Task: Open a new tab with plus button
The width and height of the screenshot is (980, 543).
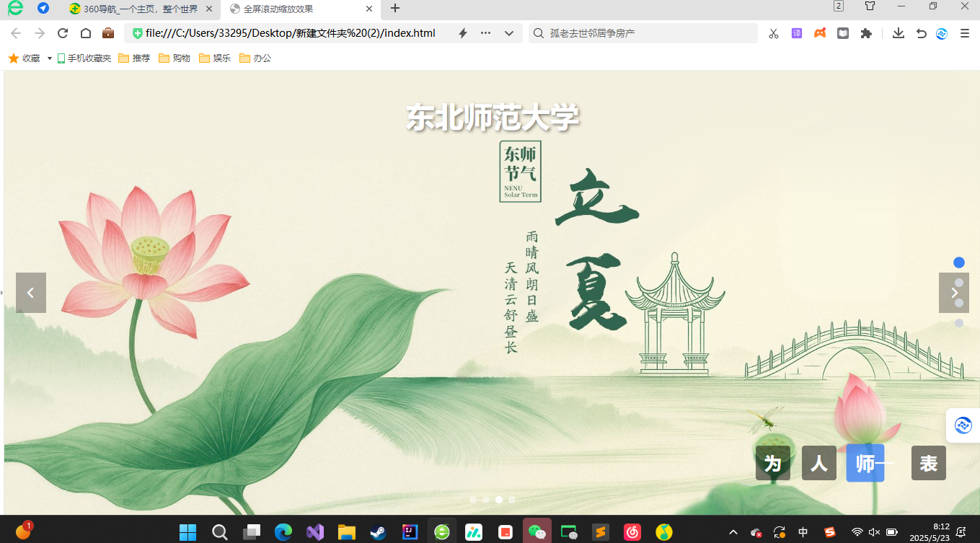Action: point(395,9)
